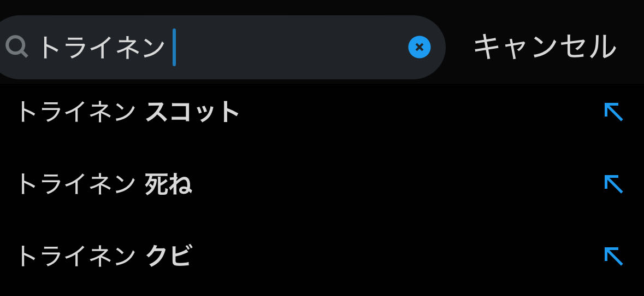The height and width of the screenshot is (296, 644).
Task: Click the bold クビ word in third suggestion
Action: click(x=168, y=256)
